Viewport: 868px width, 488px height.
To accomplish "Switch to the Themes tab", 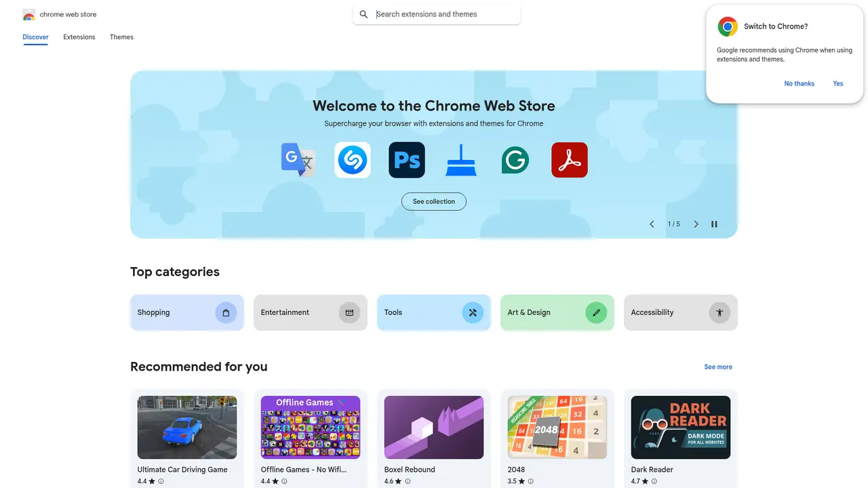I will pos(121,37).
